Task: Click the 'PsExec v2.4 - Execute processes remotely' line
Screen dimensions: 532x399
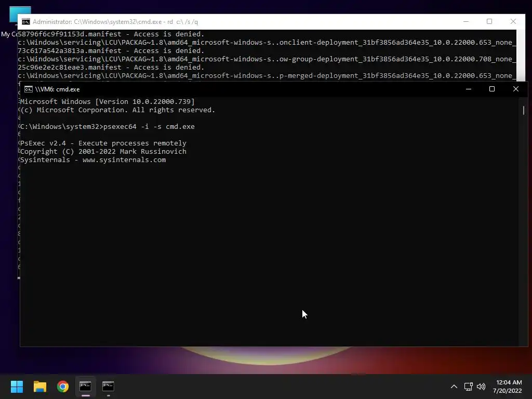Action: click(x=103, y=143)
